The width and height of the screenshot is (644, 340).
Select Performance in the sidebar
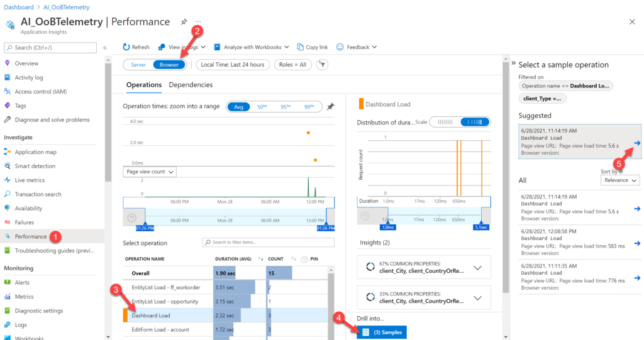point(31,236)
